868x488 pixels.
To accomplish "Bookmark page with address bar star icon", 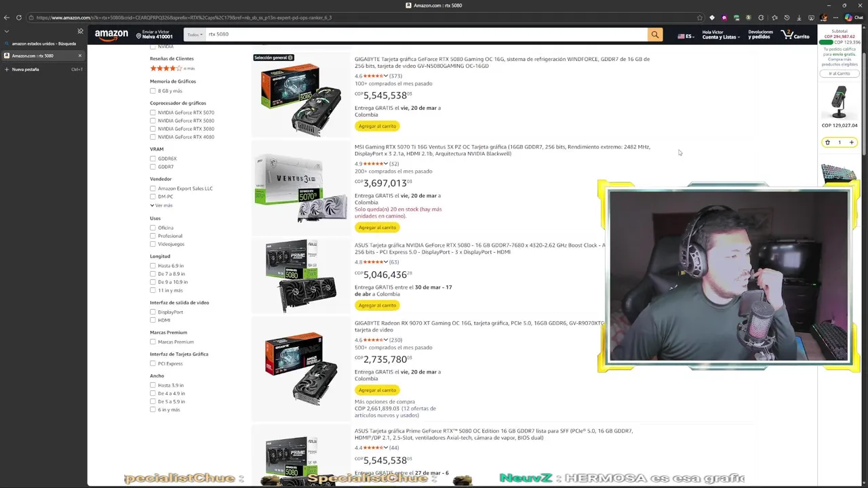I will click(700, 18).
